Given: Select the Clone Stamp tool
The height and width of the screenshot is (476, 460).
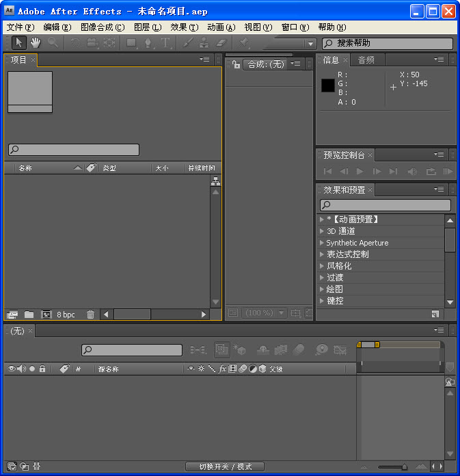Looking at the screenshot, I should coord(204,43).
